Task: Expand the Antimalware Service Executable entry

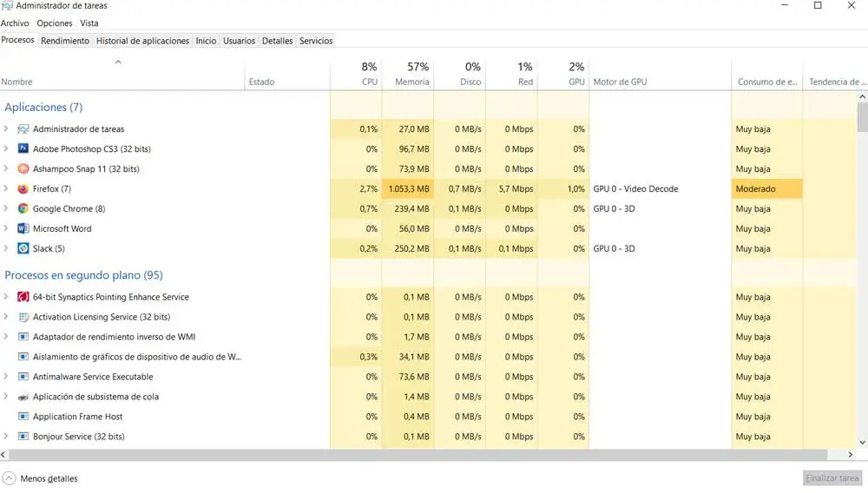Action: click(x=6, y=377)
